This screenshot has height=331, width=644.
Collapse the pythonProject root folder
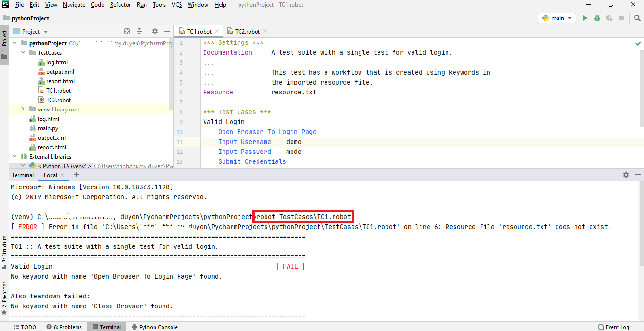[14, 43]
